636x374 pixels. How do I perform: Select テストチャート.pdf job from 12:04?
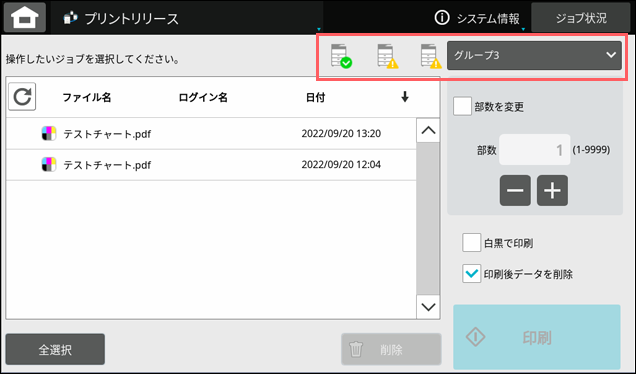coord(211,165)
